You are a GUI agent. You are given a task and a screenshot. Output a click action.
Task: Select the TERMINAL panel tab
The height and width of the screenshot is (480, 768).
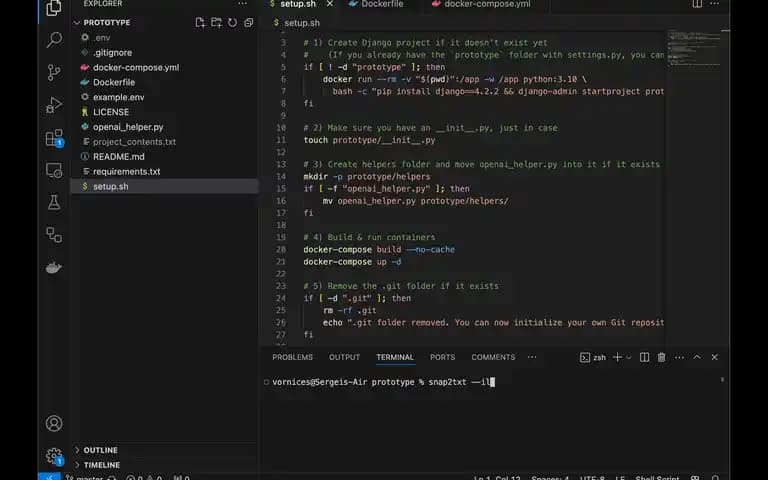click(x=395, y=357)
